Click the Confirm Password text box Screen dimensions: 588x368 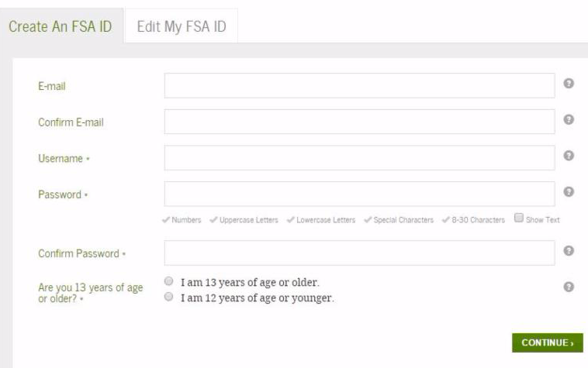point(359,253)
